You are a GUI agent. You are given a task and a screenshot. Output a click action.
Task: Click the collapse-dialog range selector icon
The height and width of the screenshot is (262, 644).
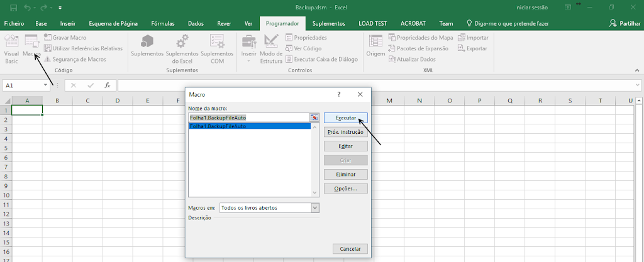(x=314, y=117)
